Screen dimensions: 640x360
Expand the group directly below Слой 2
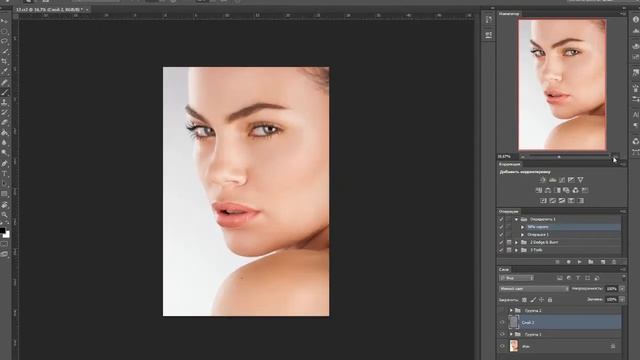(x=511, y=334)
